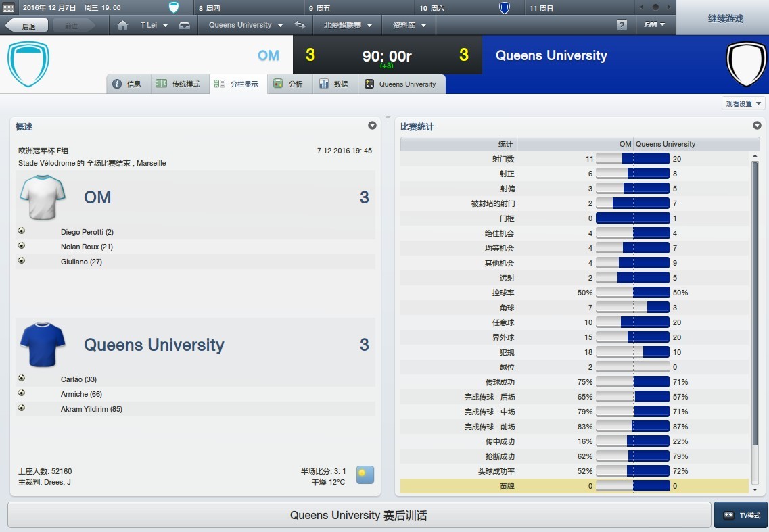Click the Queens University 赛后训话 button
Viewport: 769px width, 532px height.
[359, 515]
